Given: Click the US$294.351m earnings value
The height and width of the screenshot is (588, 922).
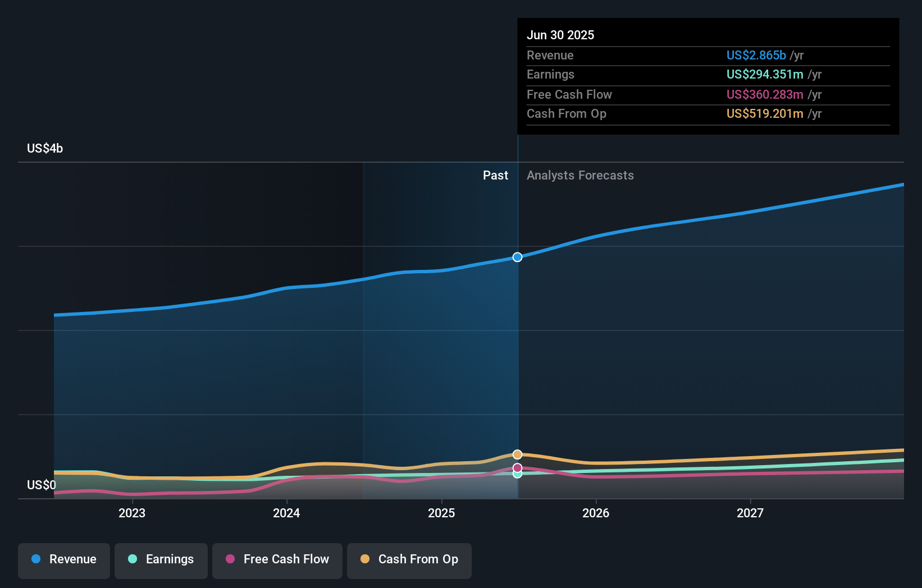Looking at the screenshot, I should click(x=765, y=74).
